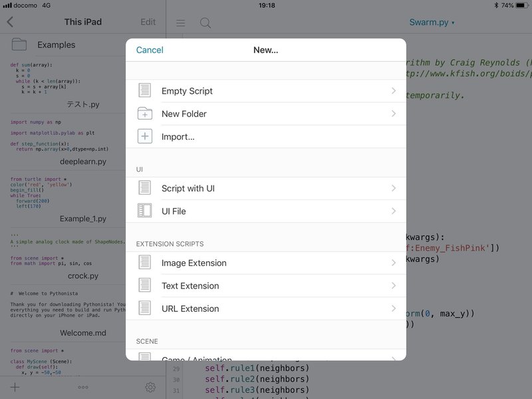This screenshot has height=399, width=532.
Task: Tap the search magnifier icon
Action: pyautogui.click(x=205, y=23)
